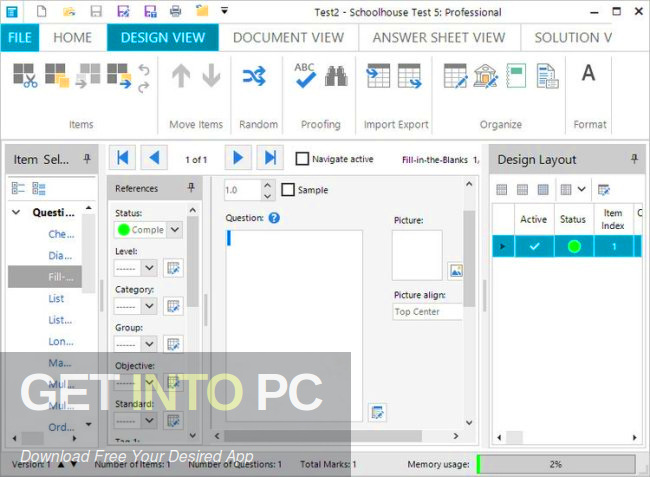This screenshot has width=650, height=477.
Task: Click the editor horizontal scrollbar
Action: pos(323,436)
